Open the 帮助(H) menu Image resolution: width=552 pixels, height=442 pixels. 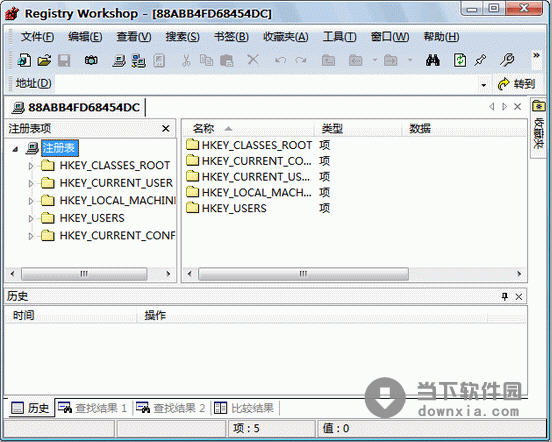441,37
